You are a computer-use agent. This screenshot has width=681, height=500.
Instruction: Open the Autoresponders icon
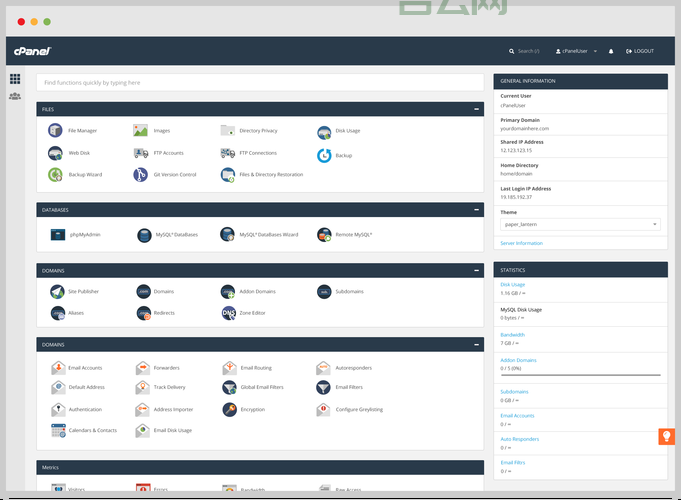point(323,368)
